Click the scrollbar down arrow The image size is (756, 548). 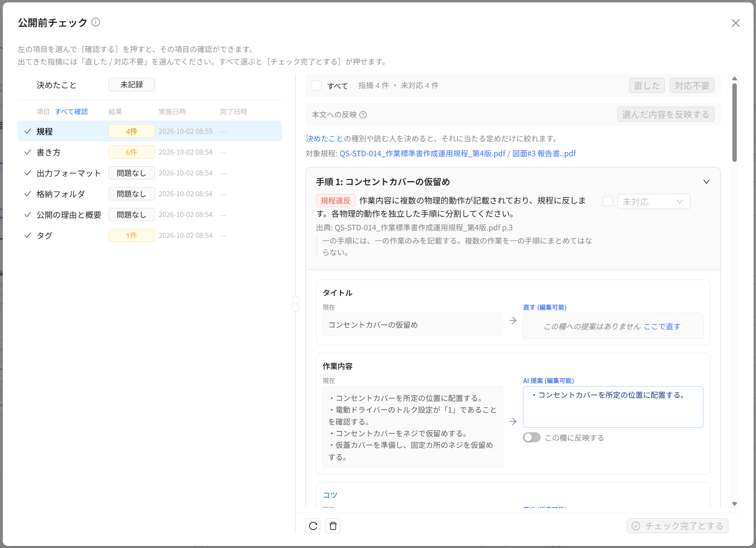point(734,504)
